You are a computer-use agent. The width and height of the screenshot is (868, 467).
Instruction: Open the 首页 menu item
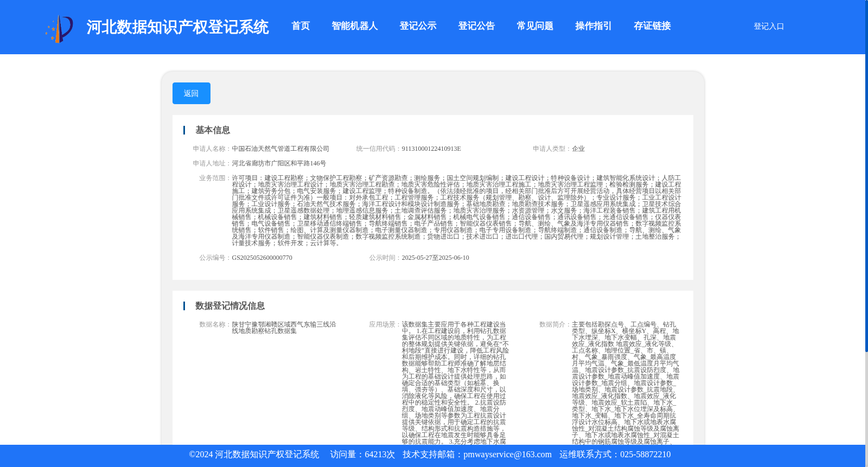[x=301, y=26]
